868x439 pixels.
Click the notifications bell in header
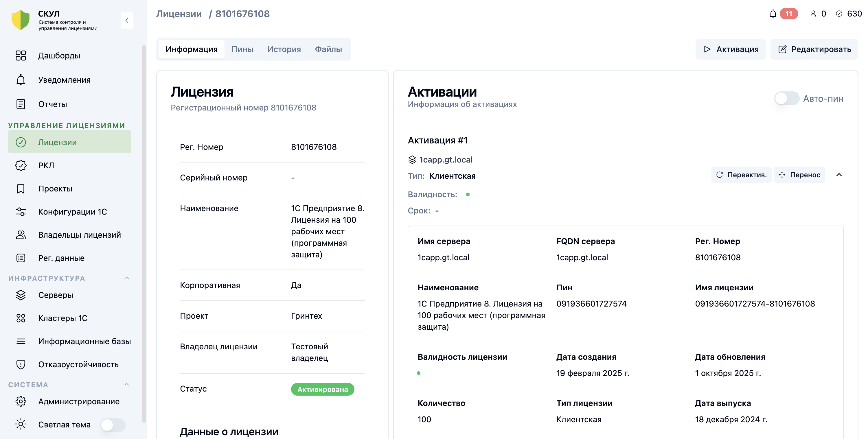[773, 14]
